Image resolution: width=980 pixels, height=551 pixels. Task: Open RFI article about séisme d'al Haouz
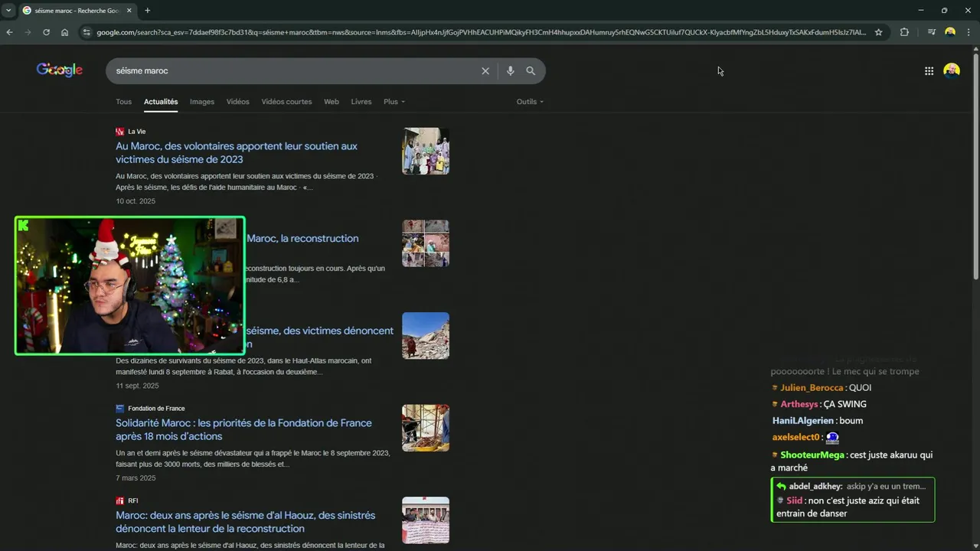click(x=245, y=522)
